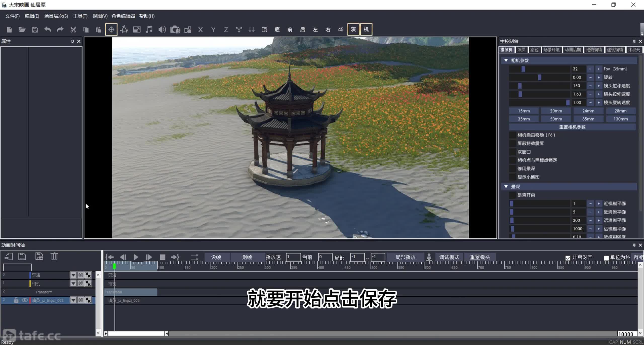Enable depth of field 是否开启
The height and width of the screenshot is (345, 644).
coord(512,195)
